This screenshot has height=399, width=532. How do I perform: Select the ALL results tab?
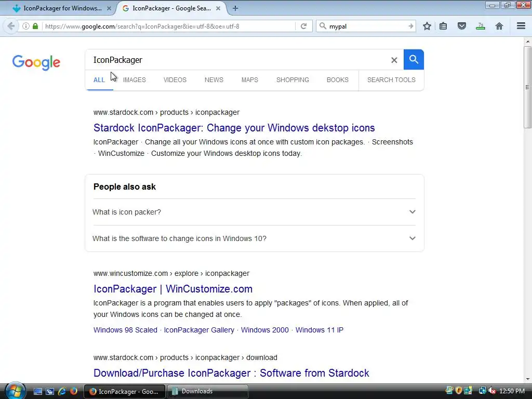pos(99,80)
